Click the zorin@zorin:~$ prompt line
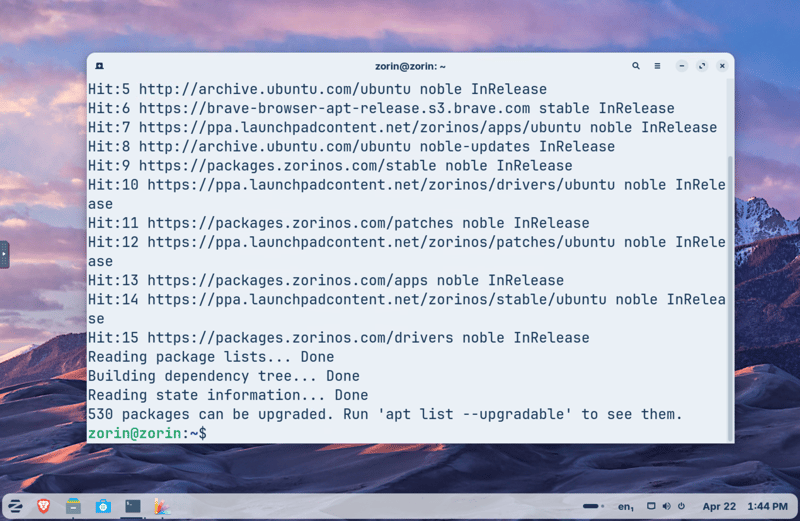This screenshot has width=800, height=521. point(147,433)
